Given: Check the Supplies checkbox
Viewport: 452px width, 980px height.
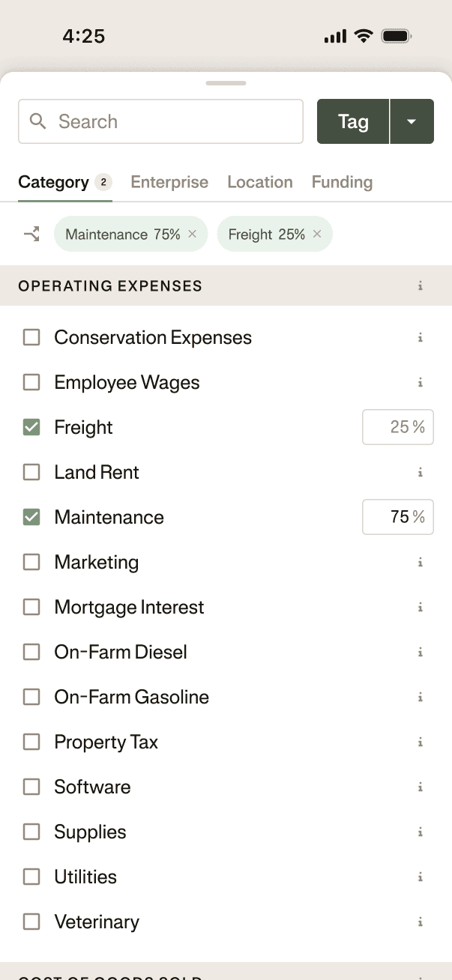Looking at the screenshot, I should (31, 832).
